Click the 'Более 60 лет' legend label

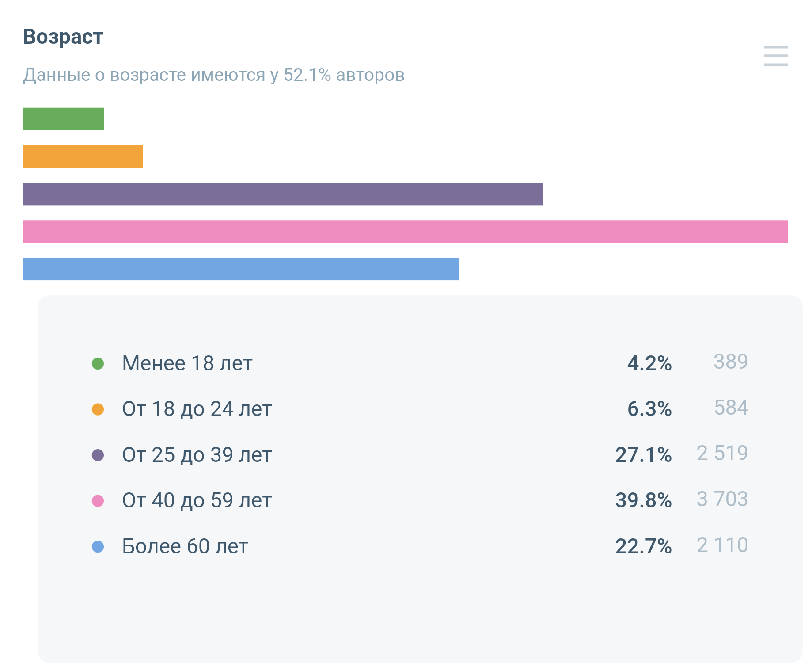185,547
